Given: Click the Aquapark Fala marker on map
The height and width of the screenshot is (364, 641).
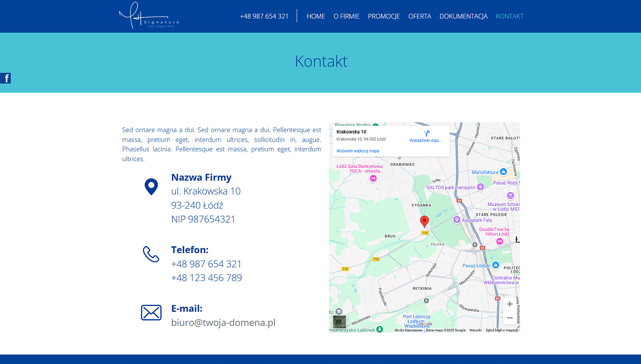Looking at the screenshot, I should pyautogui.click(x=457, y=219).
